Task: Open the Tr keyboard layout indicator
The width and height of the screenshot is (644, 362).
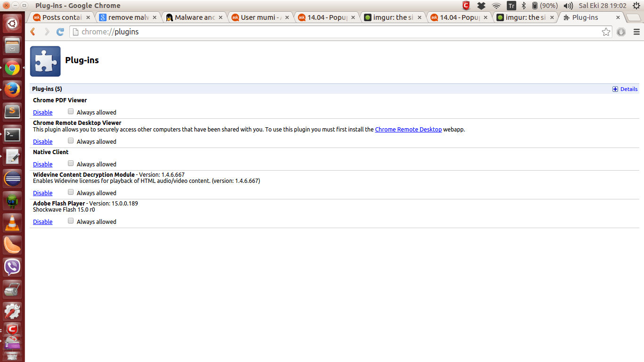Action: click(x=511, y=6)
